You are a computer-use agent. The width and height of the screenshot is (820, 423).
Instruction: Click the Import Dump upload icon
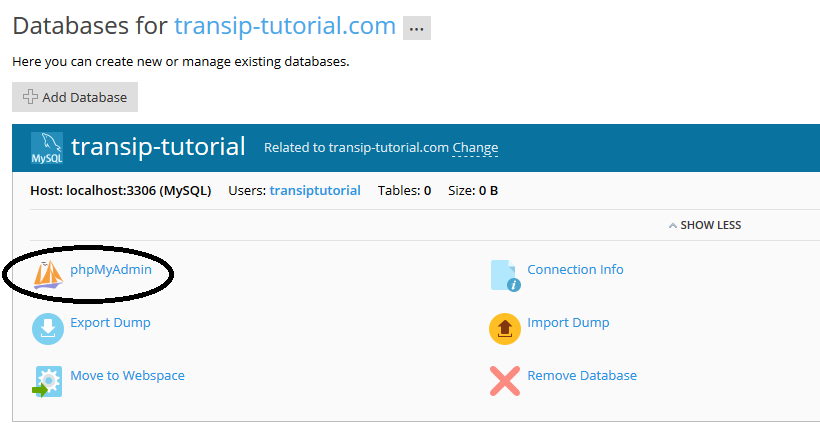pos(505,329)
